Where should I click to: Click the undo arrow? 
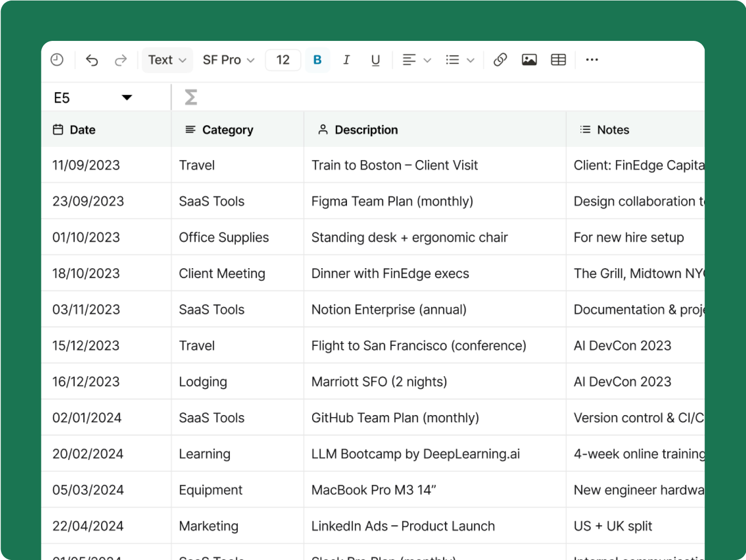coord(91,60)
